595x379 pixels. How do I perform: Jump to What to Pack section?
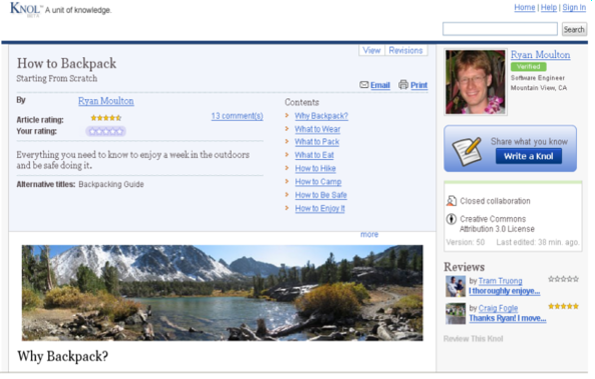click(x=317, y=142)
